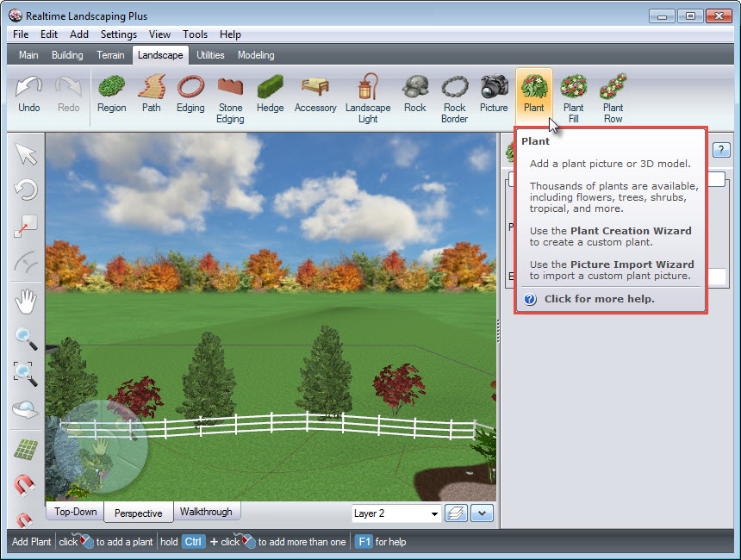Image resolution: width=741 pixels, height=560 pixels.
Task: Open the File menu
Action: [21, 34]
